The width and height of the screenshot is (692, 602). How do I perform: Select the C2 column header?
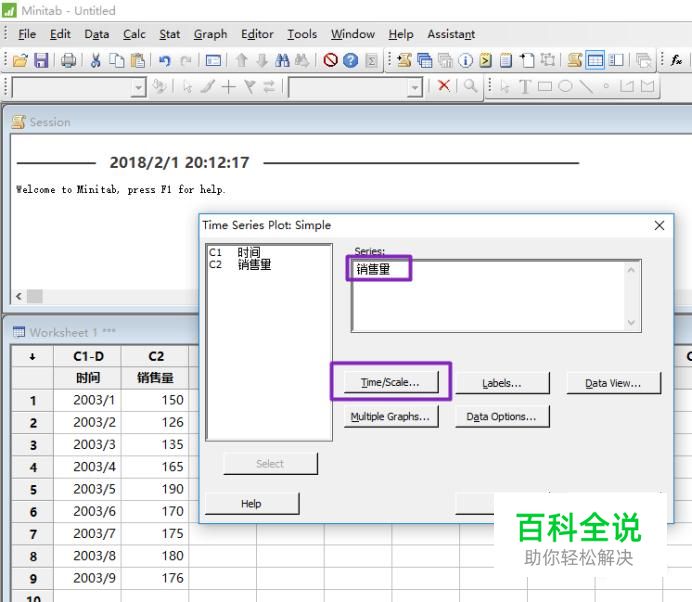point(155,356)
